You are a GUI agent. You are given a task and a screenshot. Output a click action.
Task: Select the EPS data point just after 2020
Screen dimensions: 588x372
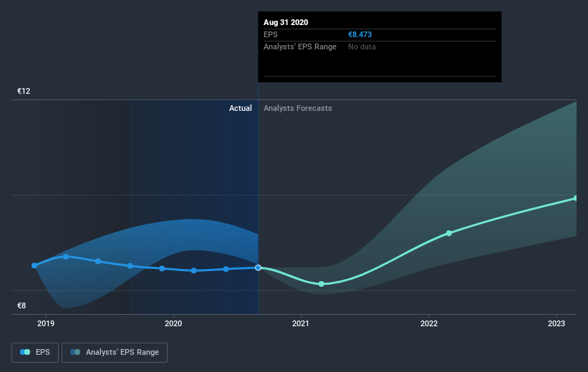coord(194,270)
